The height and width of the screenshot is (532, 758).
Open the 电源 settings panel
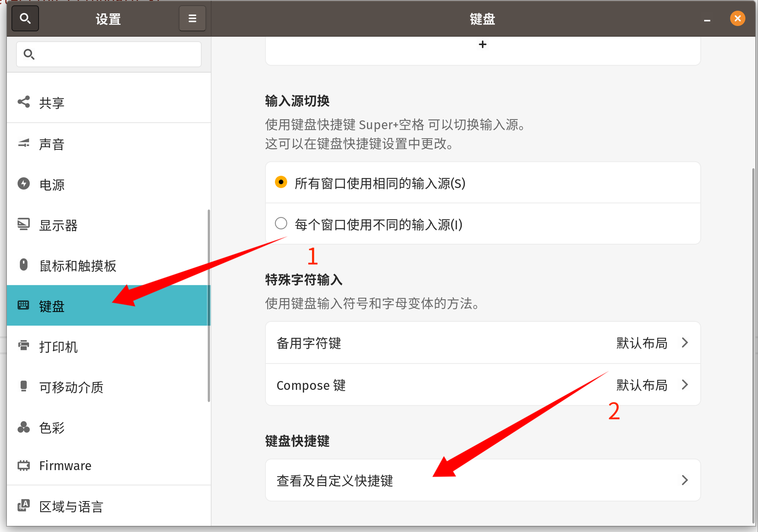coord(109,184)
